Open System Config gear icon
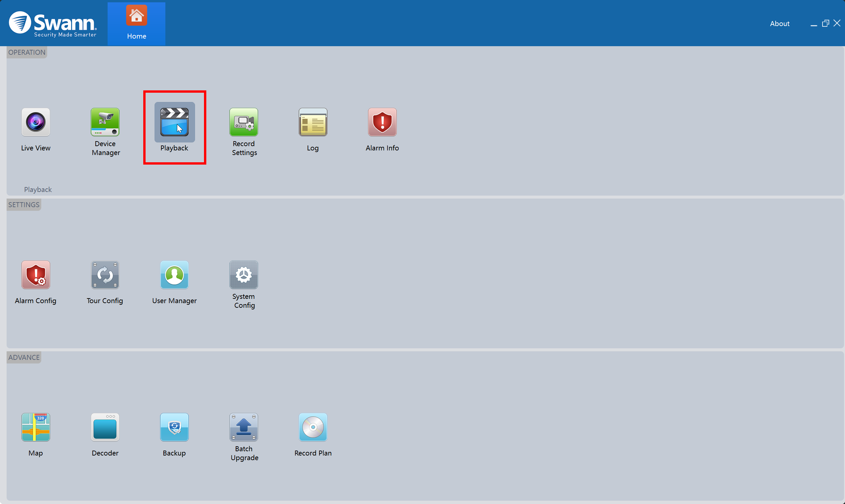The image size is (845, 504). pyautogui.click(x=244, y=275)
